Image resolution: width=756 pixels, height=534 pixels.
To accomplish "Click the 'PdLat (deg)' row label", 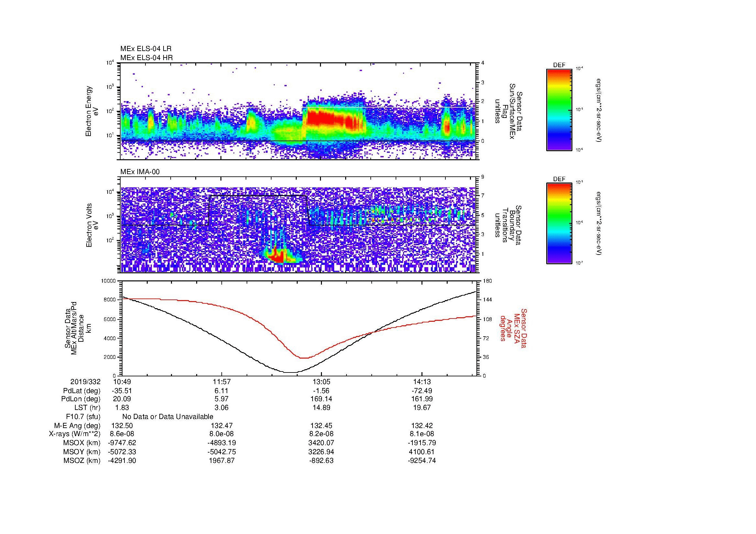I will click(82, 391).
